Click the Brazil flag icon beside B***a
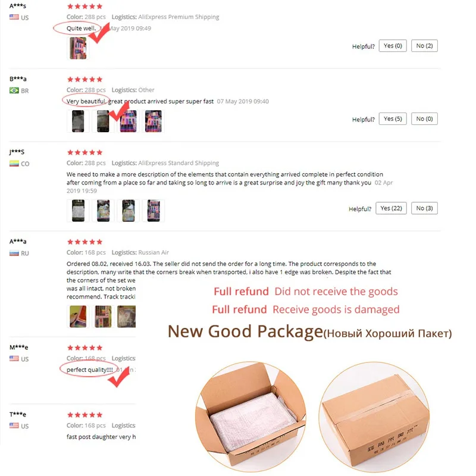476x476 pixels. pyautogui.click(x=14, y=90)
